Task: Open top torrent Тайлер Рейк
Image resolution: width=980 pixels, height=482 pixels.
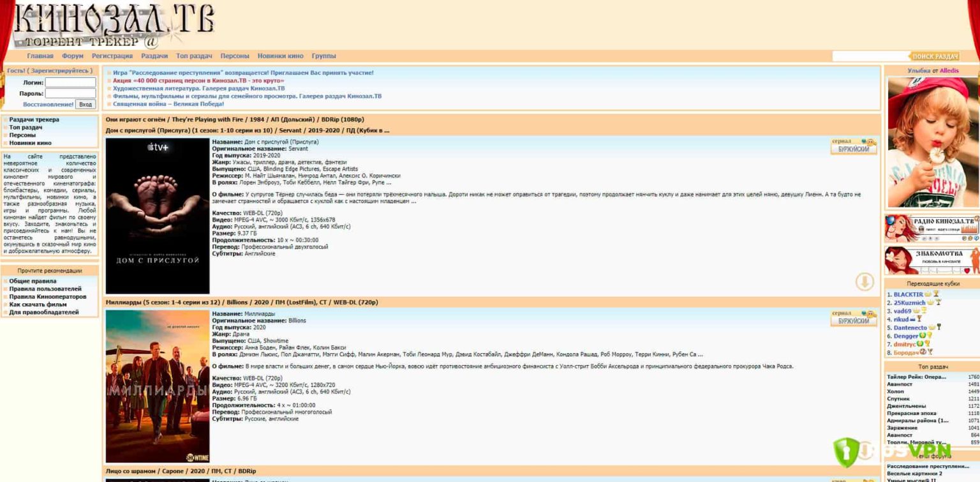Action: 917,377
